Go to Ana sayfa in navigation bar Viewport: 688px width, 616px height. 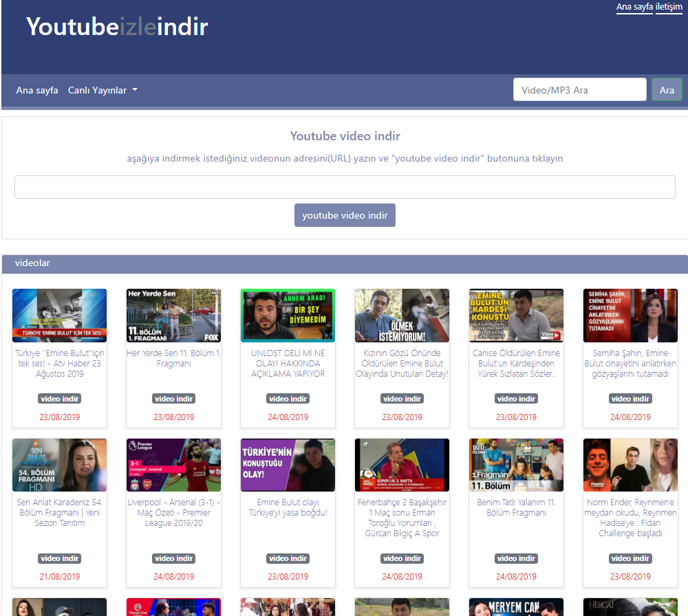(x=37, y=90)
